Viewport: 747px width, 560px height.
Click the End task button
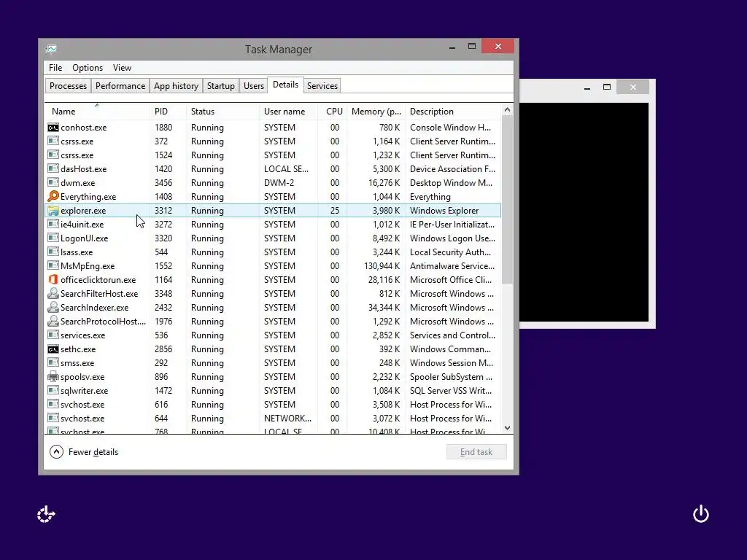[476, 452]
